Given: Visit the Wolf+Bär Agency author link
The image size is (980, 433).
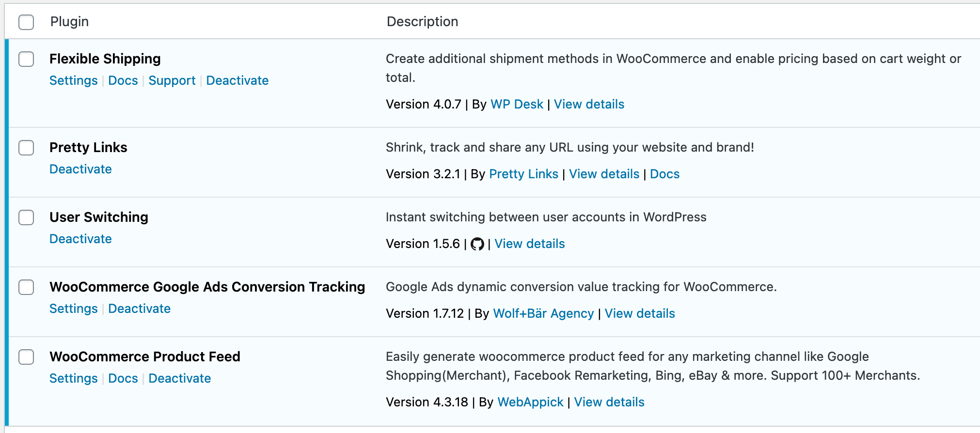Looking at the screenshot, I should point(543,313).
